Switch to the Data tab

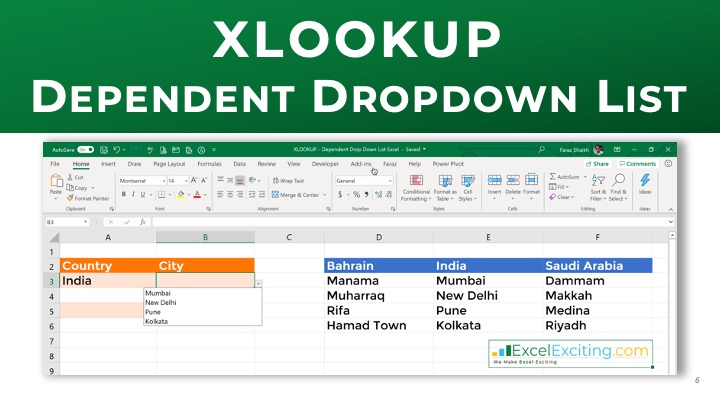[x=239, y=164]
